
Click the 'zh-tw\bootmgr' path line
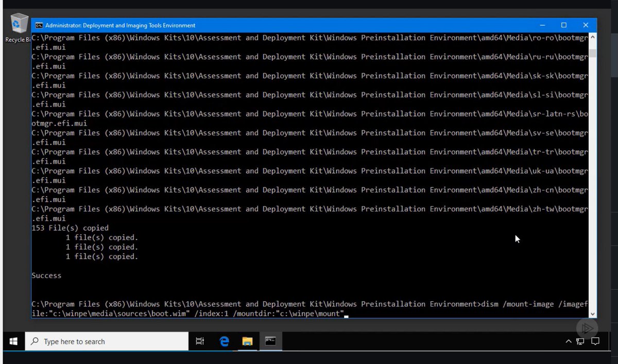click(310, 209)
